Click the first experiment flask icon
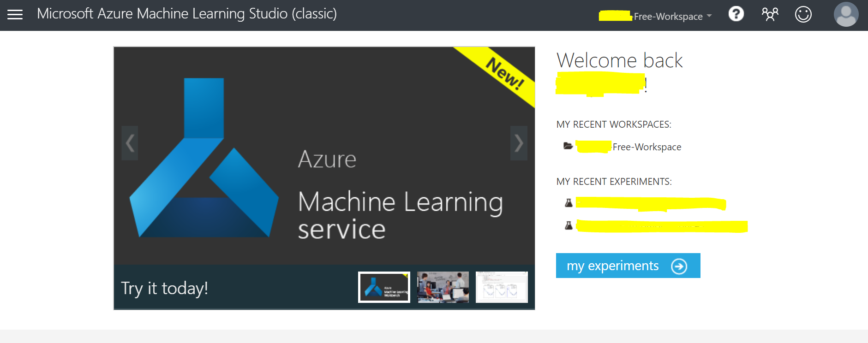The height and width of the screenshot is (343, 868). click(x=569, y=203)
